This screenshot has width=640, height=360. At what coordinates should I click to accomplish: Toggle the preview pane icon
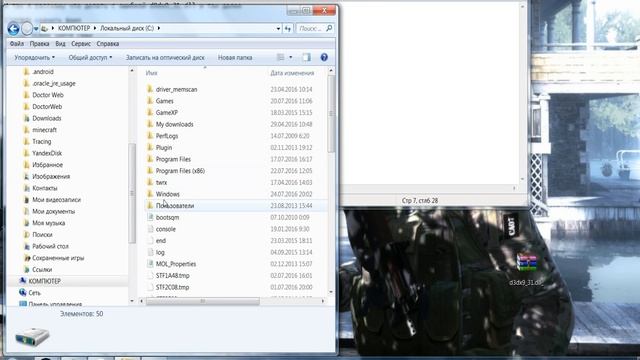tap(306, 58)
